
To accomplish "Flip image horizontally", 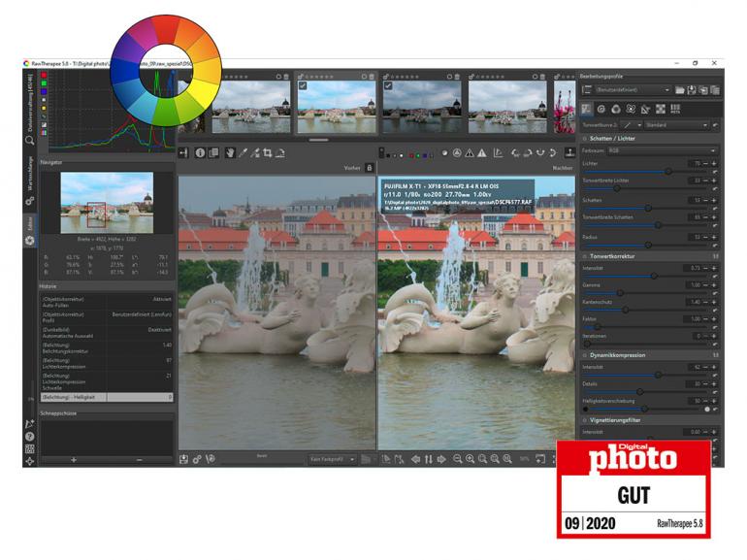I will click(x=540, y=153).
